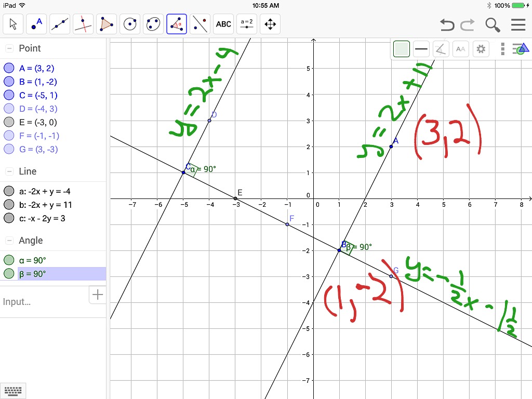Toggle visibility of line b
532x399 pixels.
tap(9, 205)
